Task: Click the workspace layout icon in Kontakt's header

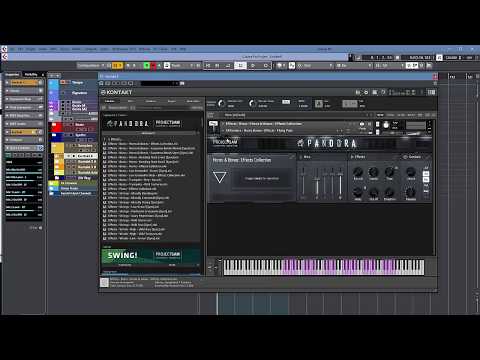Action: coord(375,92)
